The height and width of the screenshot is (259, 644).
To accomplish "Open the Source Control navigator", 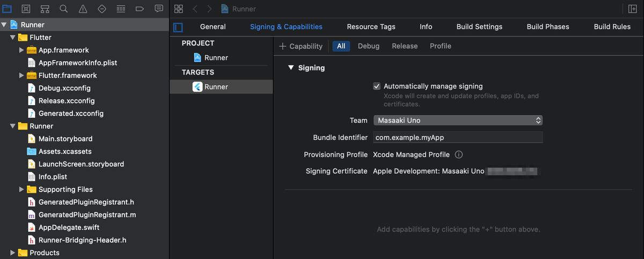I will [26, 9].
